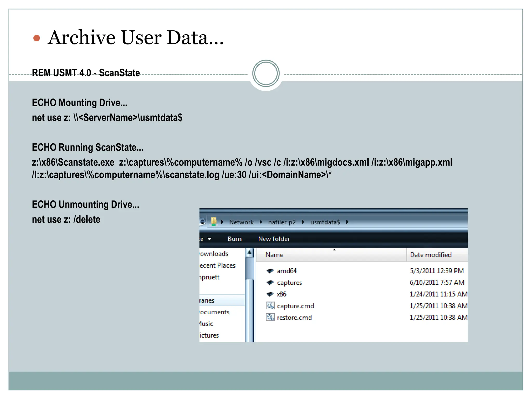Viewport: 532px width, 399px height.
Task: Click the nafiler-p2 breadcrumb segment
Action: 282,222
